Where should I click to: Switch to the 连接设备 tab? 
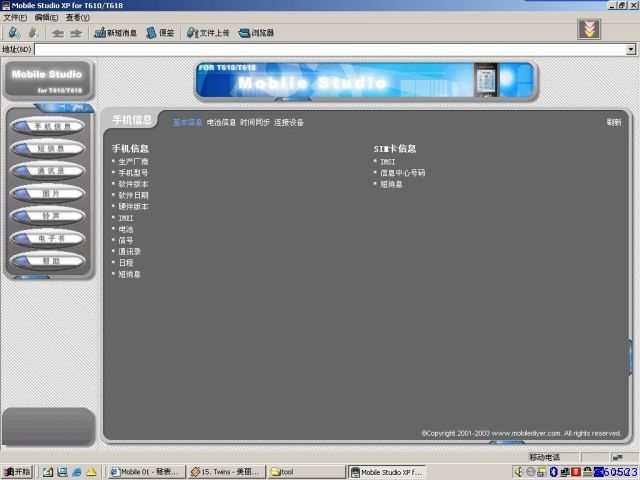289,122
